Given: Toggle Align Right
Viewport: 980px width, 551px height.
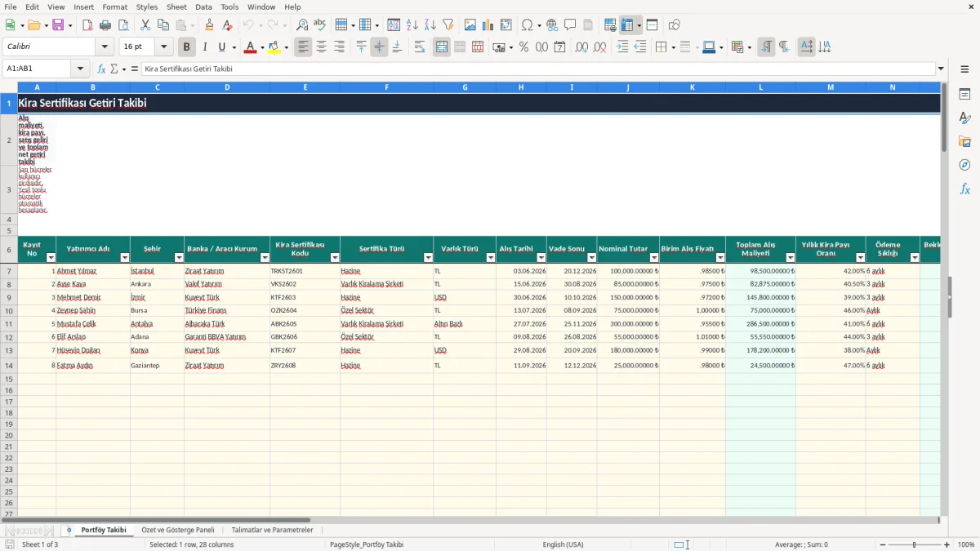Looking at the screenshot, I should click(340, 47).
